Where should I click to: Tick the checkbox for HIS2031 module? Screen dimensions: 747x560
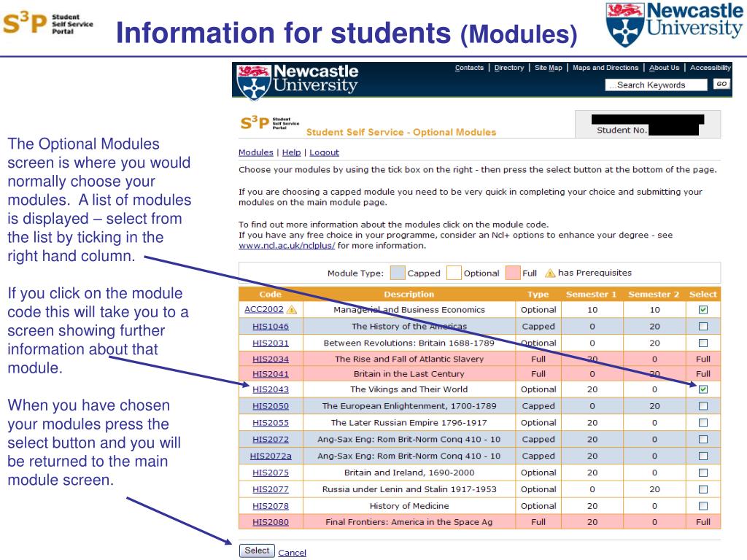point(703,343)
